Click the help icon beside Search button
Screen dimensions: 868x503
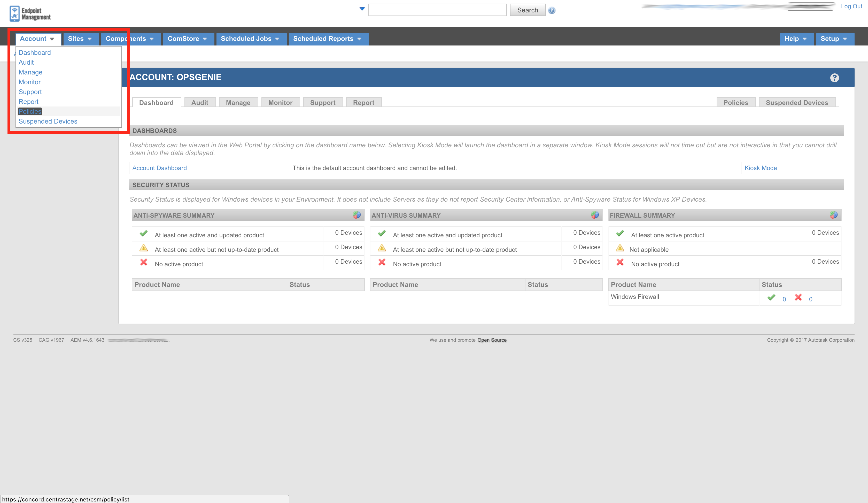coord(552,11)
